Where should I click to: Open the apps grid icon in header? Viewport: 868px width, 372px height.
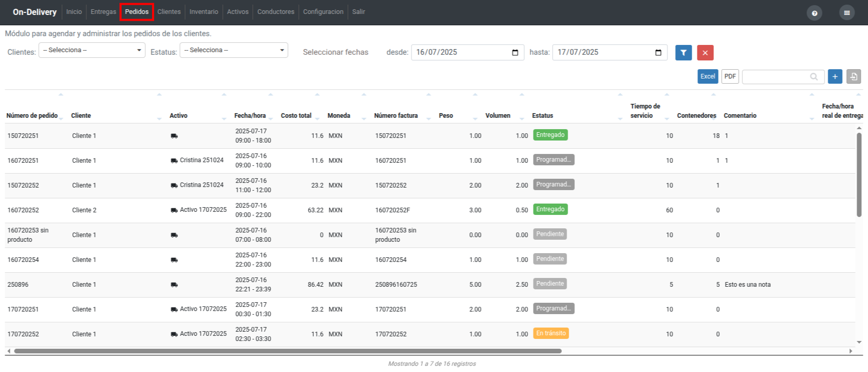[847, 13]
